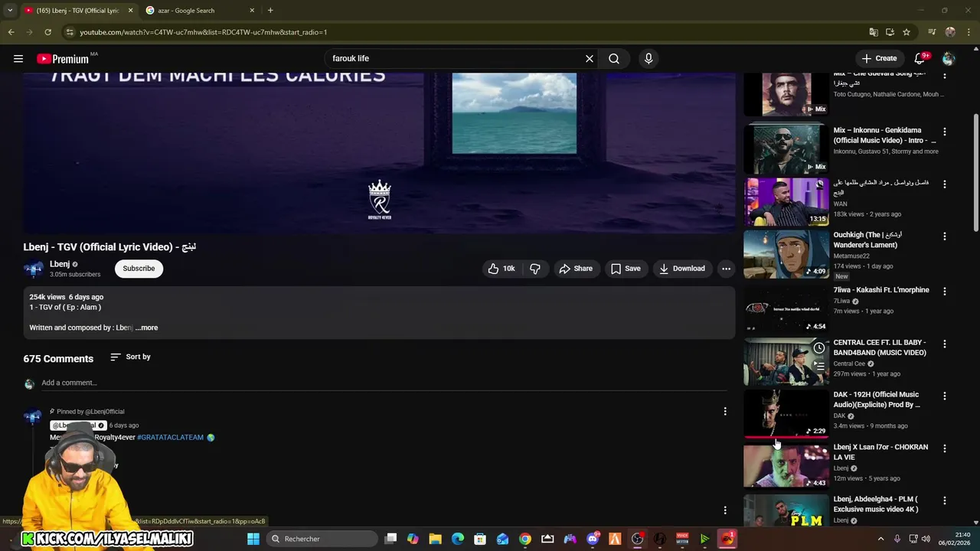Image resolution: width=980 pixels, height=551 pixels.
Task: Open a new browser tab
Action: 270,11
